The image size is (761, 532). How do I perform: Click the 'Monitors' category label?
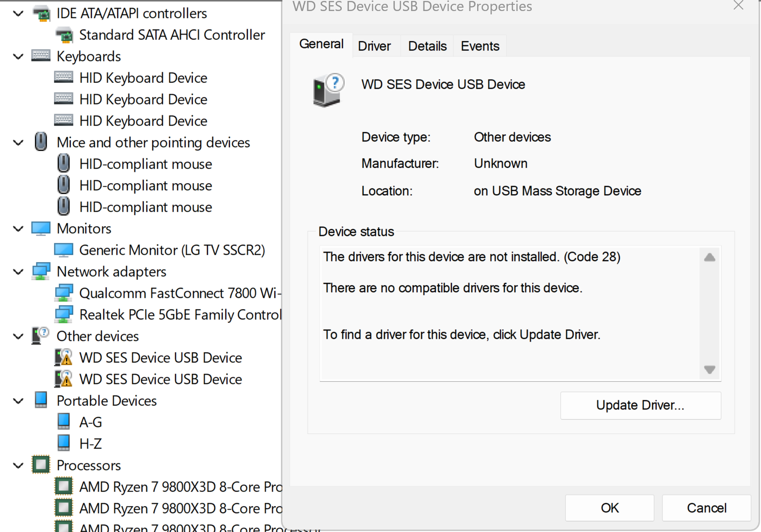pyautogui.click(x=84, y=229)
